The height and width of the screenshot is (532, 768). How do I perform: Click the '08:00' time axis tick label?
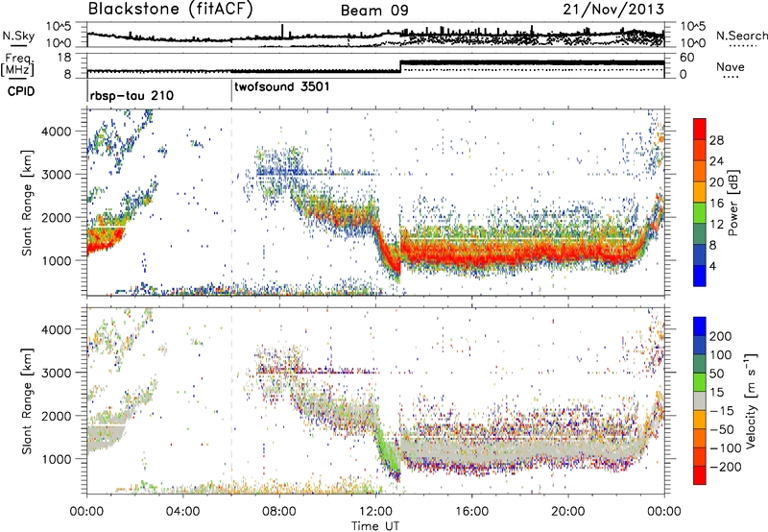point(279,512)
